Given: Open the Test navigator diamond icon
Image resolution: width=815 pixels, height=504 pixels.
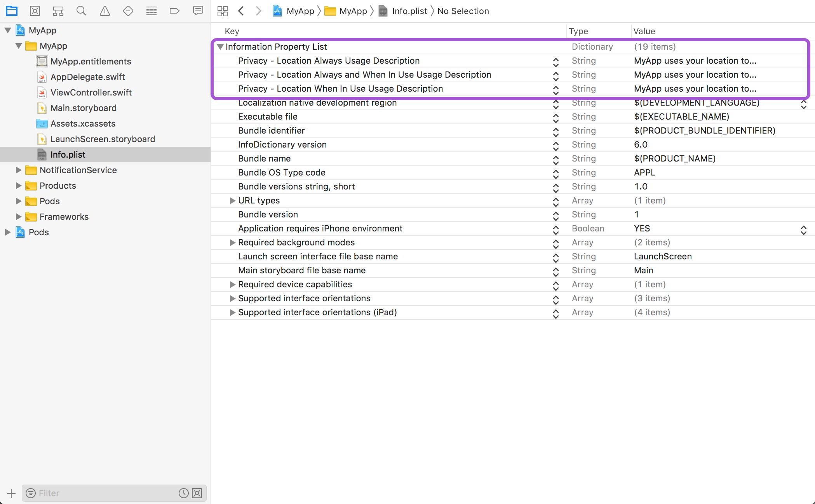Looking at the screenshot, I should [128, 11].
